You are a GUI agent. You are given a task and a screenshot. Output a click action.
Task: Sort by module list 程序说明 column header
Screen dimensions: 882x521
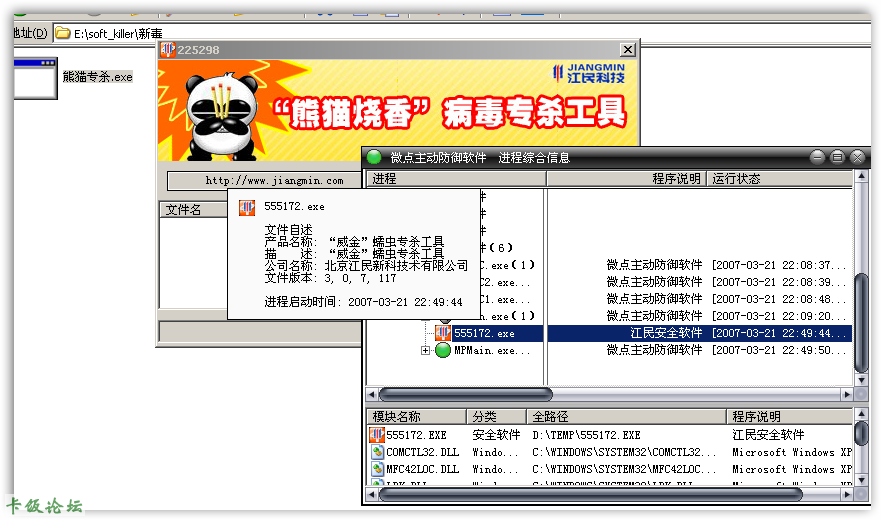click(x=789, y=417)
